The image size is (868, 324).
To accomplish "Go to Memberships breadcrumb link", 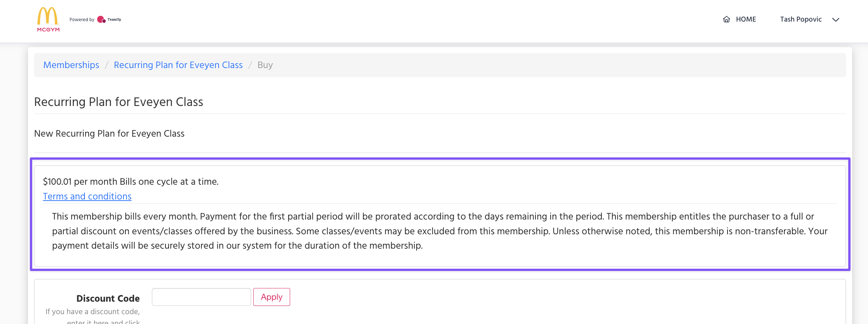I will (x=71, y=65).
